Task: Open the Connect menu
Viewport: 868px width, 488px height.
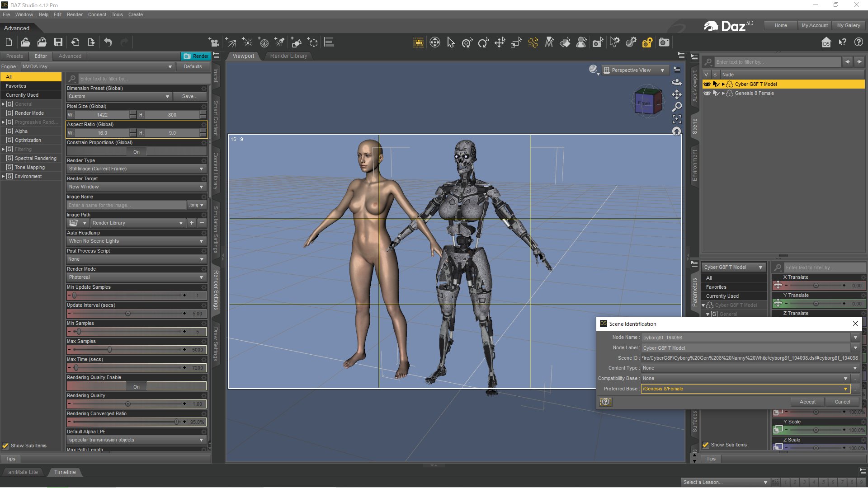Action: click(x=97, y=14)
